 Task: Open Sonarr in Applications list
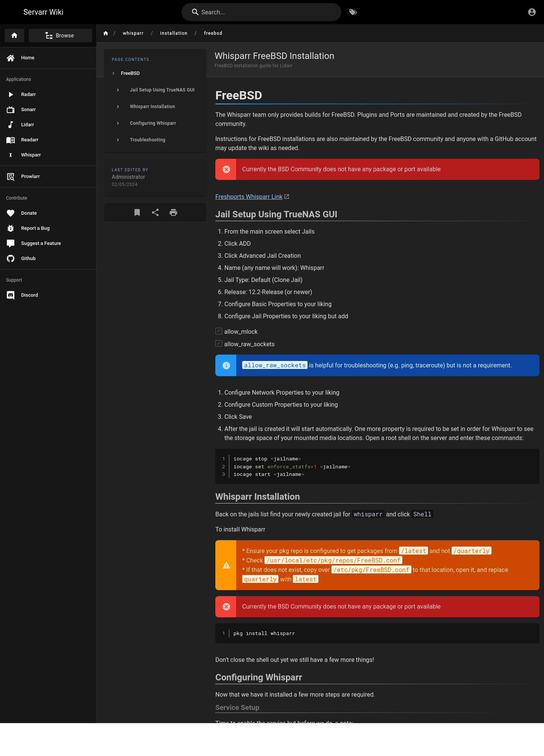48,110
